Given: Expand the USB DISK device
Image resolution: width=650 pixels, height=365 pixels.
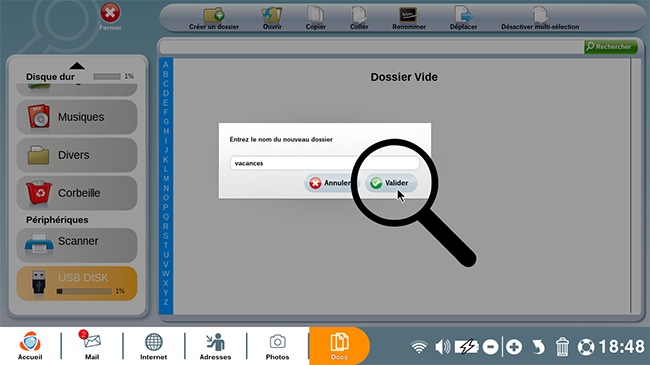Looking at the screenshot, I should point(77,284).
